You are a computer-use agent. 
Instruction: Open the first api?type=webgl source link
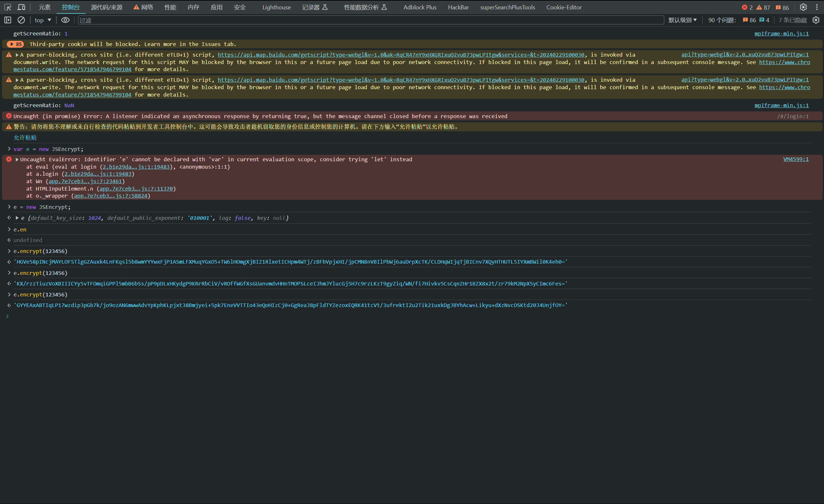click(745, 54)
